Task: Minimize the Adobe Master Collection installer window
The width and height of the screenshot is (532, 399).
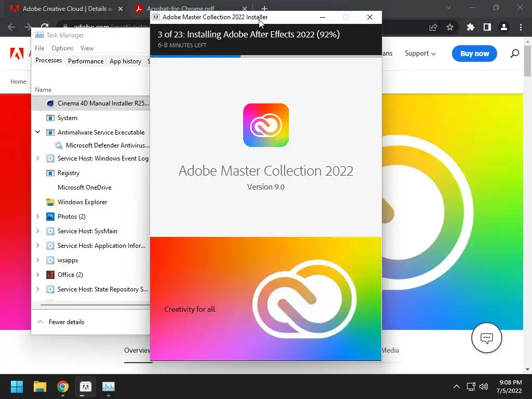Action: coord(323,17)
